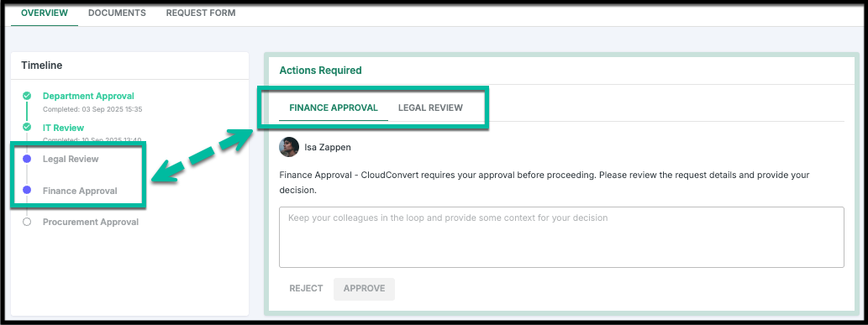
Task: Click the Department Approval green checkmark icon
Action: pyautogui.click(x=27, y=96)
